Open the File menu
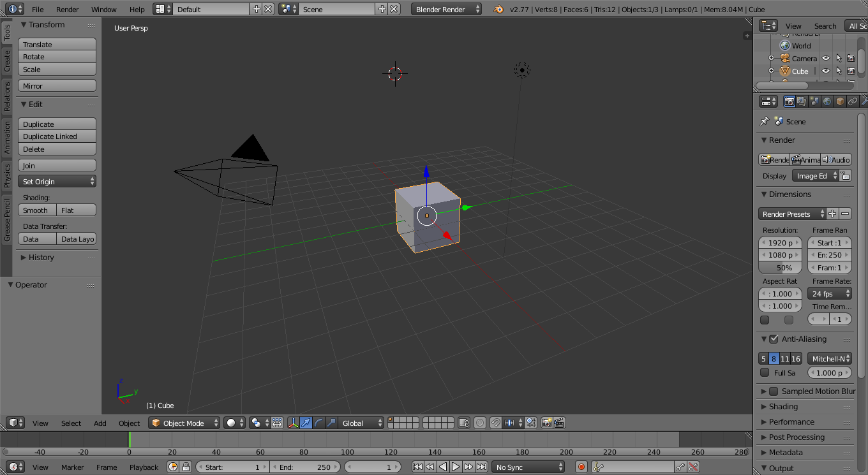868x475 pixels. [38, 10]
